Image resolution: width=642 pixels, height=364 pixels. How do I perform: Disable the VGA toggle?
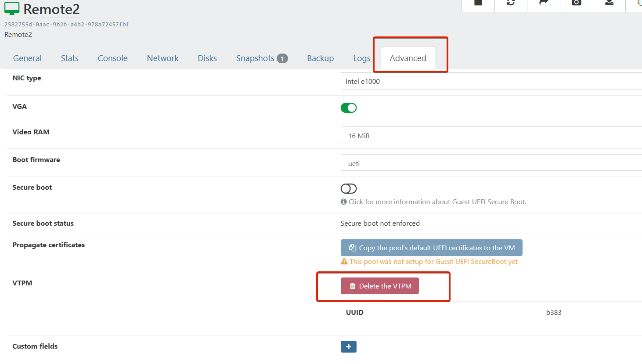(x=349, y=108)
